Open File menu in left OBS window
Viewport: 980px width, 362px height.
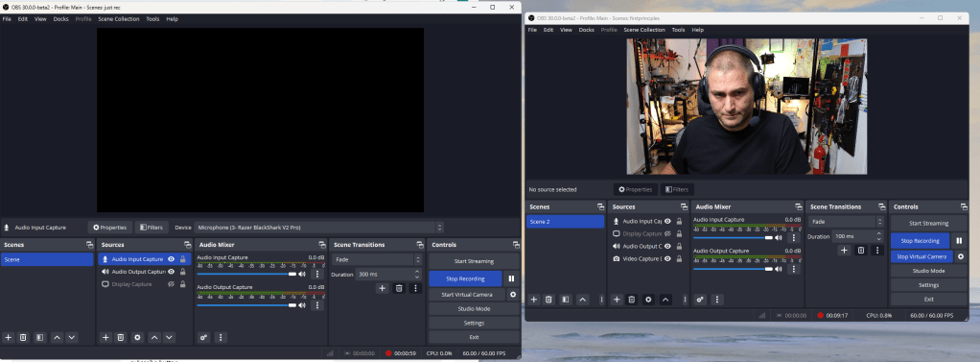[x=7, y=19]
